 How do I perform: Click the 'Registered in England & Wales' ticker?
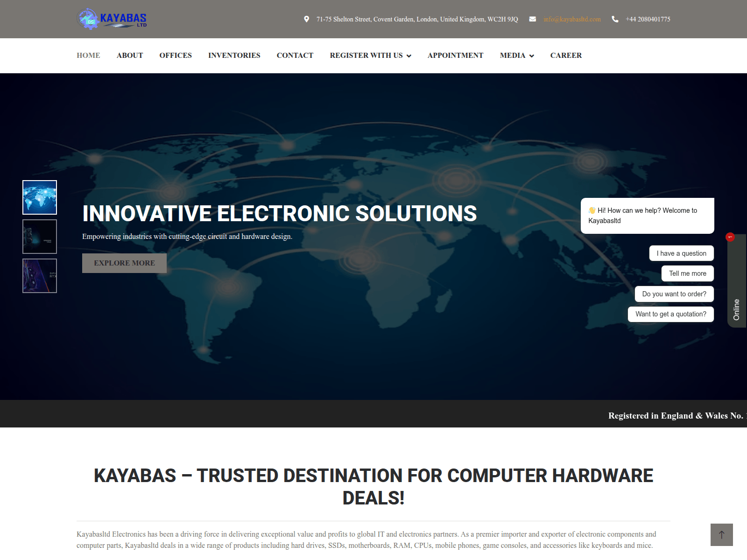pos(677,416)
